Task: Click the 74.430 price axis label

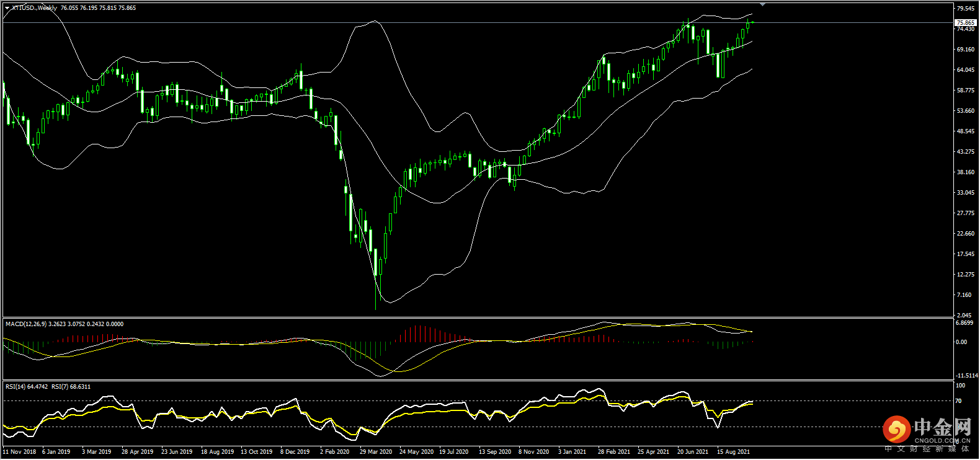Action: tap(966, 29)
